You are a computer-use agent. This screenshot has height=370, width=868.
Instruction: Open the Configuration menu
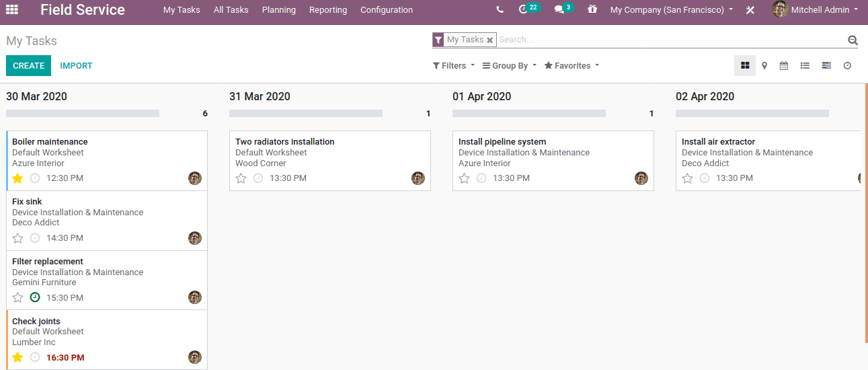click(387, 10)
